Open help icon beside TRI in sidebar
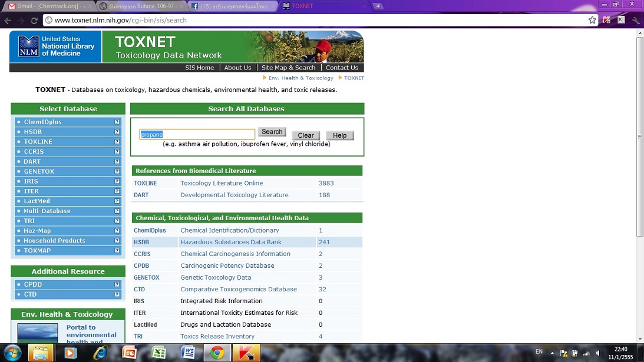 [117, 221]
